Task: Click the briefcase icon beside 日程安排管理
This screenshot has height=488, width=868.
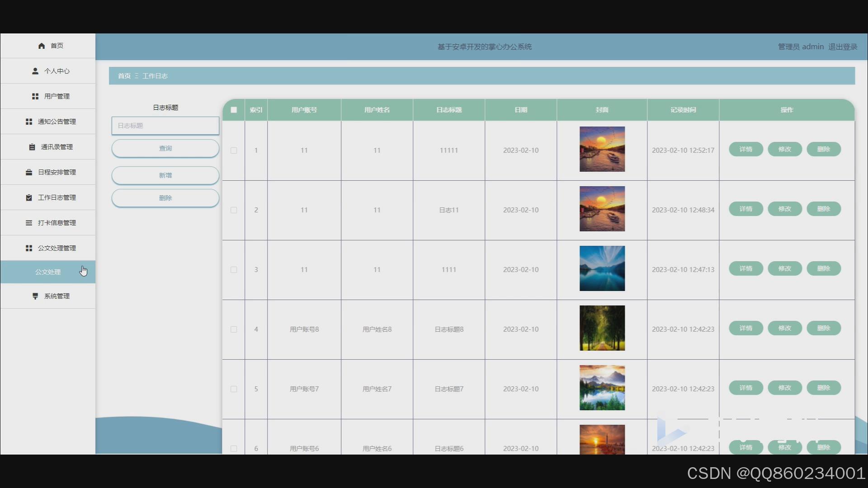Action: (29, 172)
